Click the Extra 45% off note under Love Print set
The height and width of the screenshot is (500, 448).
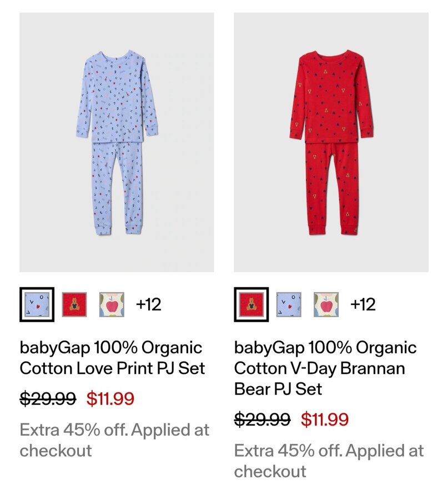(114, 439)
